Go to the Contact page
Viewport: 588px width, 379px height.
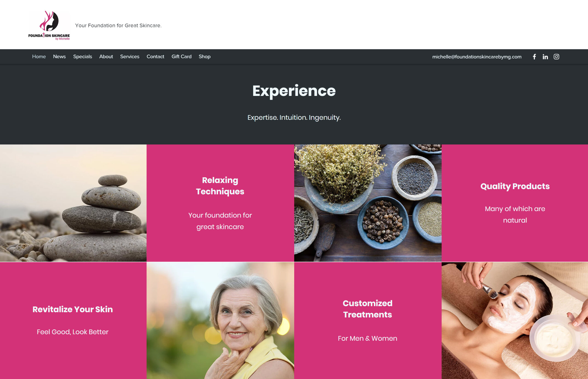coord(155,57)
